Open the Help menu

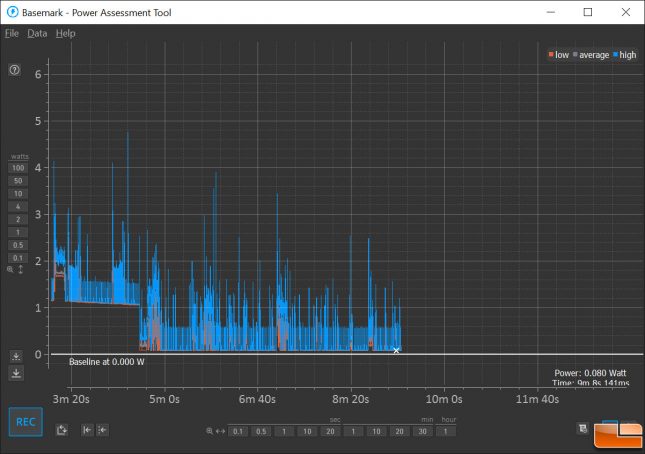coord(65,33)
